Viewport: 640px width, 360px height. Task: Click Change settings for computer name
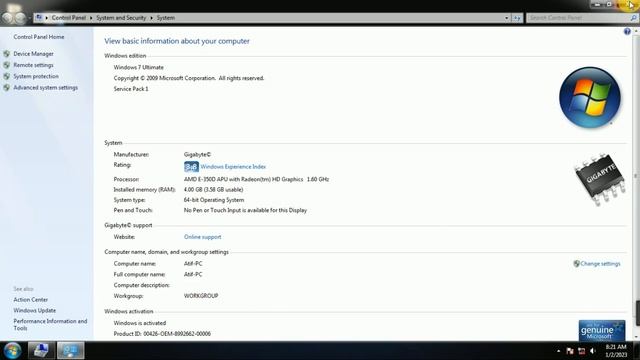pyautogui.click(x=600, y=264)
